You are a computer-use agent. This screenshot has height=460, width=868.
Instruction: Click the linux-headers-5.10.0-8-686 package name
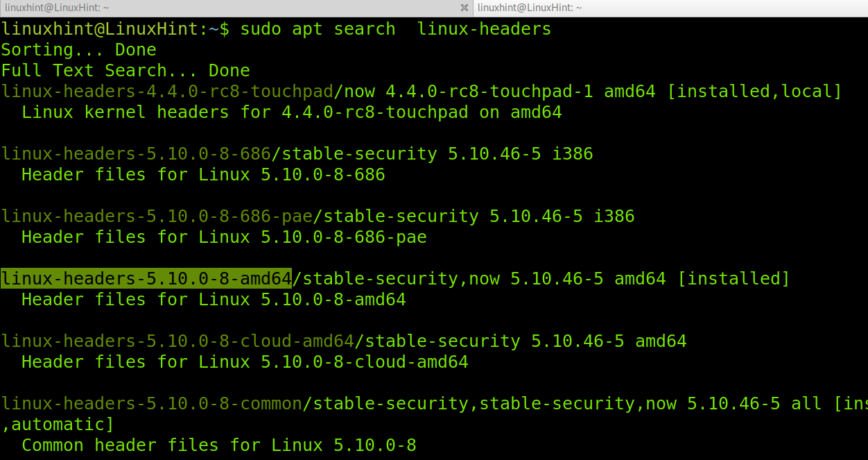coord(135,153)
